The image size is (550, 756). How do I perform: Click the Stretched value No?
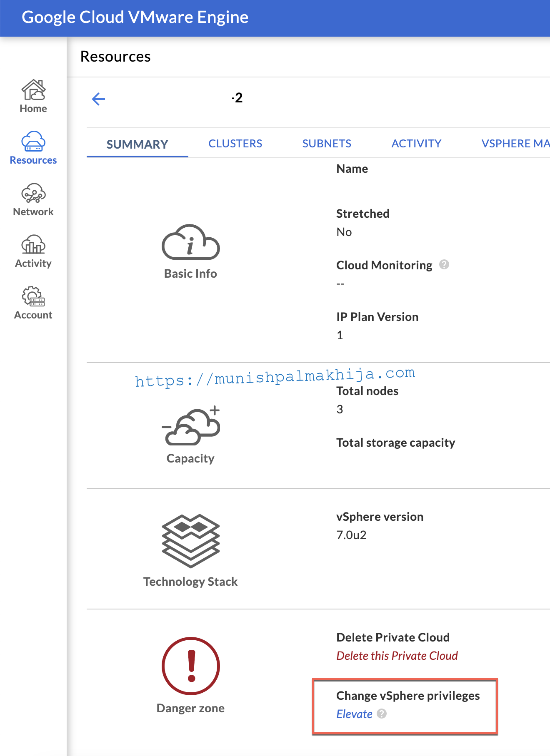click(x=344, y=232)
